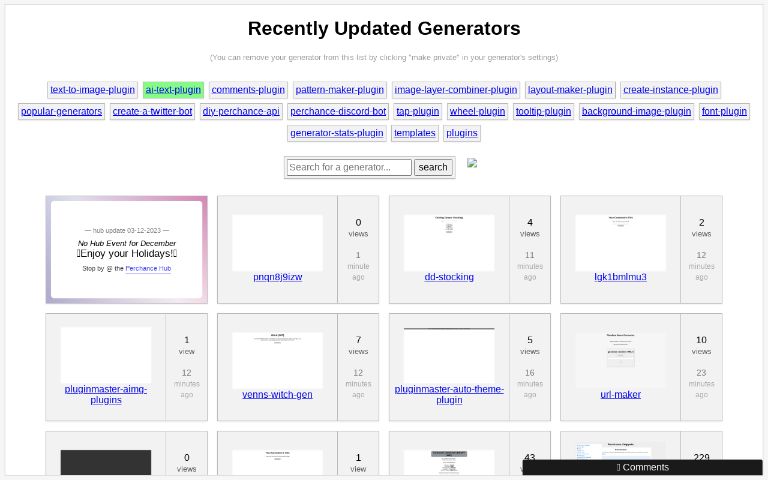Open the dd-stocking generator
The image size is (768, 480).
coord(449,277)
